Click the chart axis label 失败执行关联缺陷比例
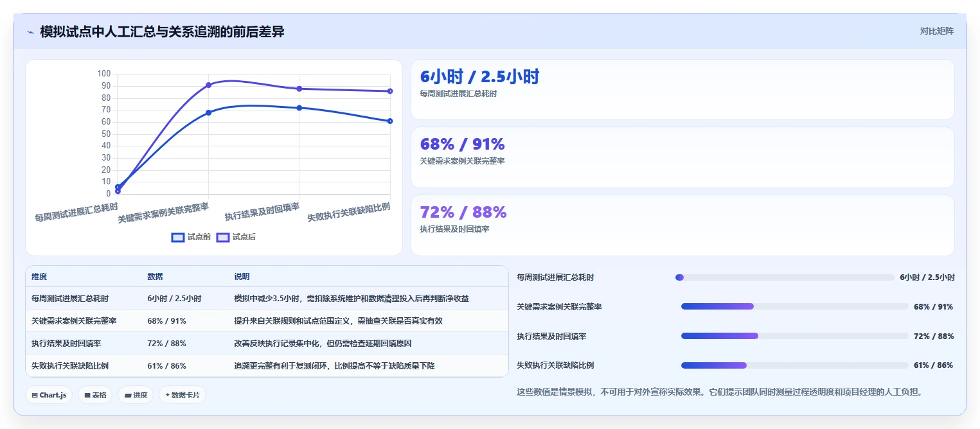The image size is (980, 429). [349, 213]
